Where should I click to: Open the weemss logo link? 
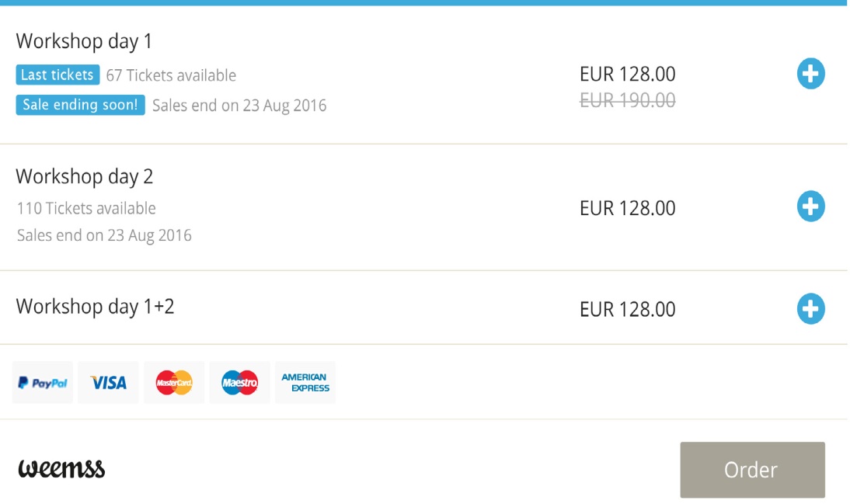[61, 469]
